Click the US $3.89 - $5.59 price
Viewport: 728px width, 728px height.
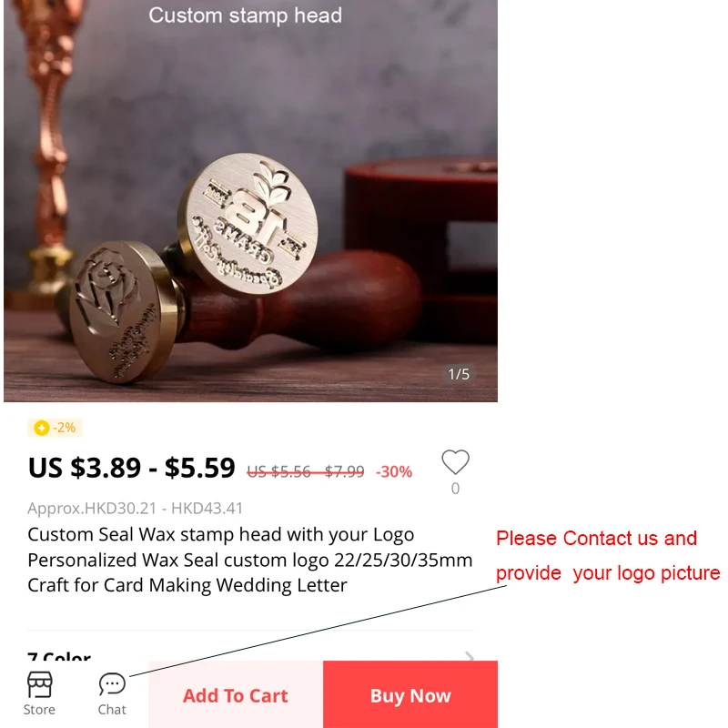[131, 468]
